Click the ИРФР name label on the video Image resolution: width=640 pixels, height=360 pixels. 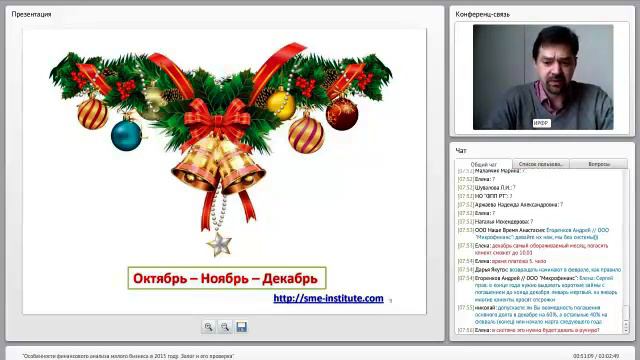point(542,123)
